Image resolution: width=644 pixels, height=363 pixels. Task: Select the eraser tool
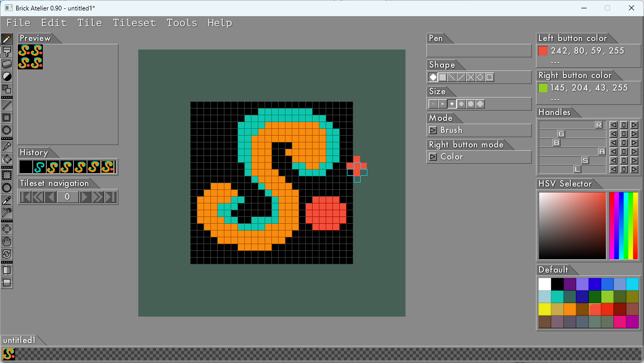[7, 64]
